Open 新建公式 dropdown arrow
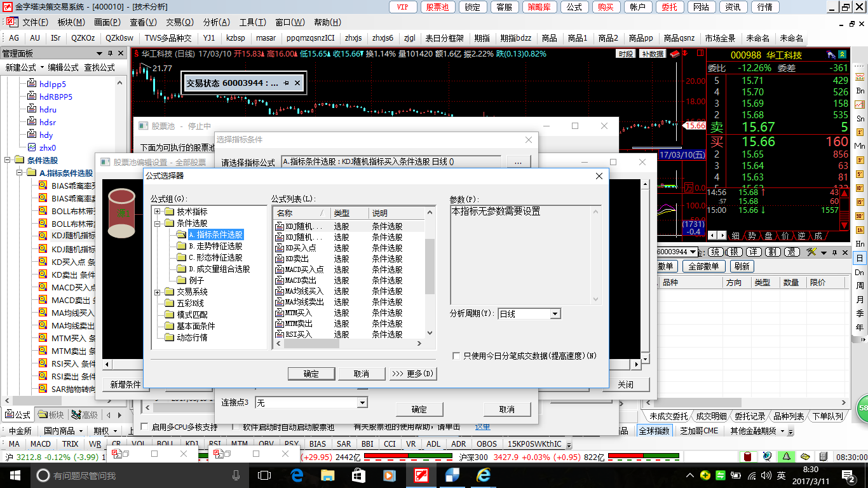 [x=42, y=67]
